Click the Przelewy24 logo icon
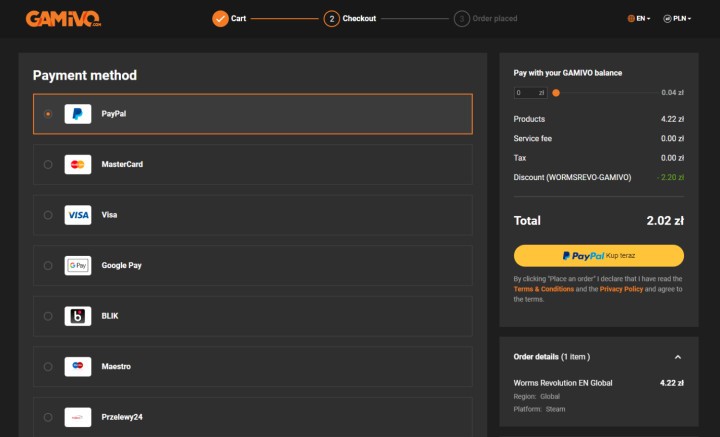This screenshot has width=720, height=437. pyautogui.click(x=78, y=417)
